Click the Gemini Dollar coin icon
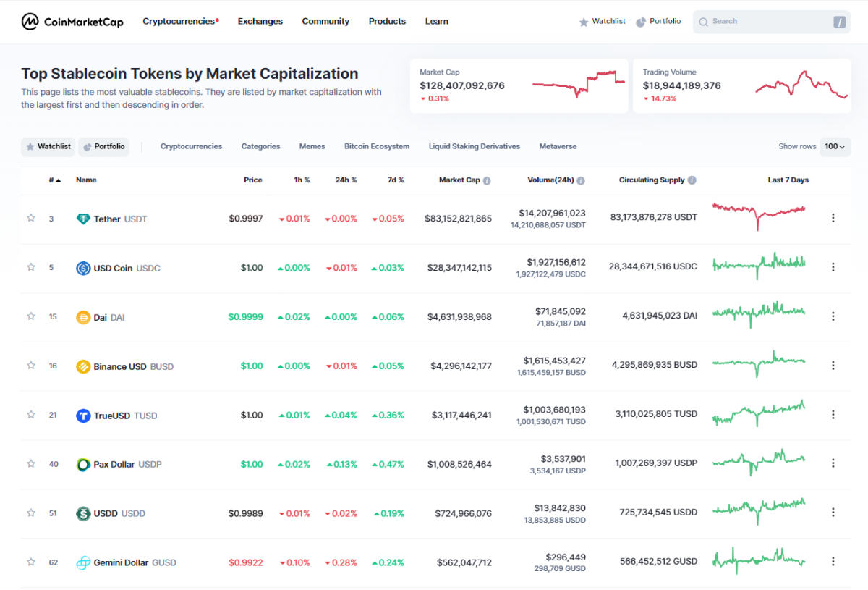The width and height of the screenshot is (868, 590). pyautogui.click(x=83, y=562)
